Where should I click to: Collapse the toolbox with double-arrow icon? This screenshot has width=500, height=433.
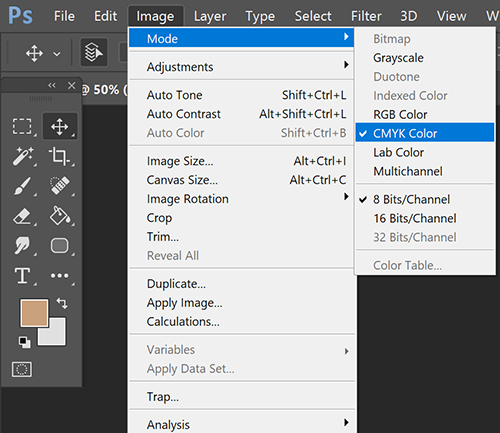pos(52,85)
